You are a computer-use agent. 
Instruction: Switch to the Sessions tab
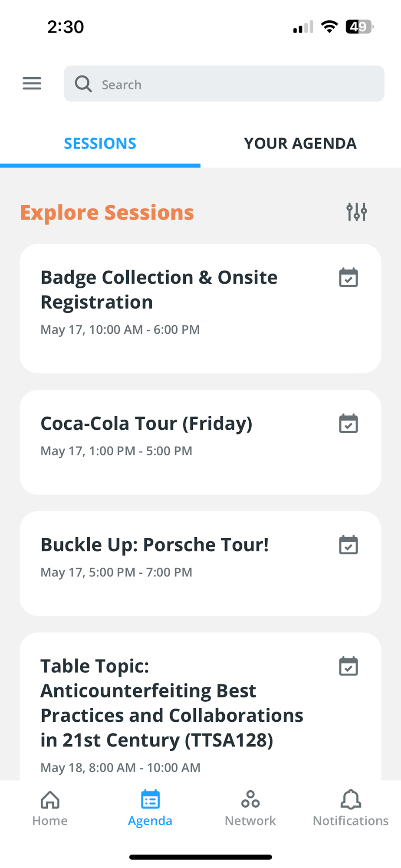click(100, 143)
